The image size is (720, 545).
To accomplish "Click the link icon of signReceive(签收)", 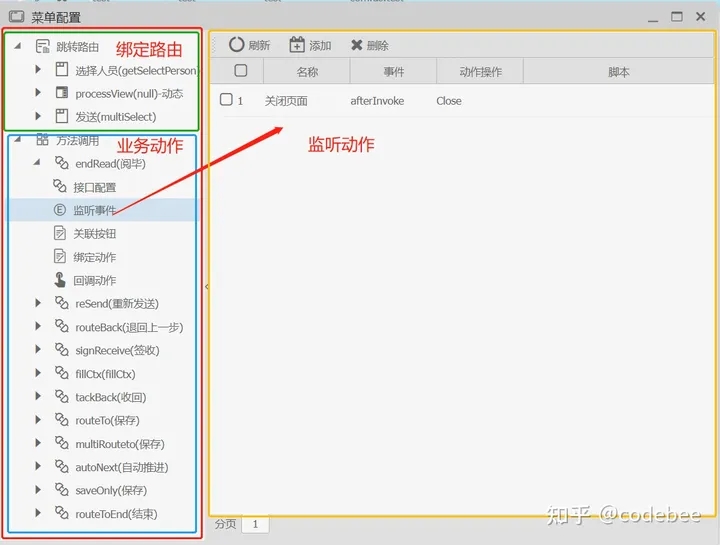I will 62,349.
